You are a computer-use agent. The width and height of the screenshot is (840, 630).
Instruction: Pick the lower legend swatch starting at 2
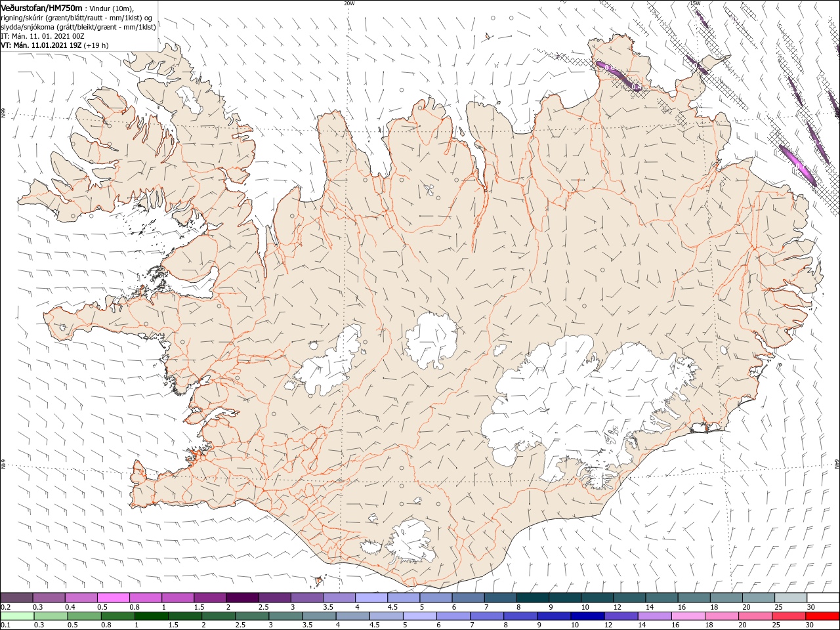point(219,616)
